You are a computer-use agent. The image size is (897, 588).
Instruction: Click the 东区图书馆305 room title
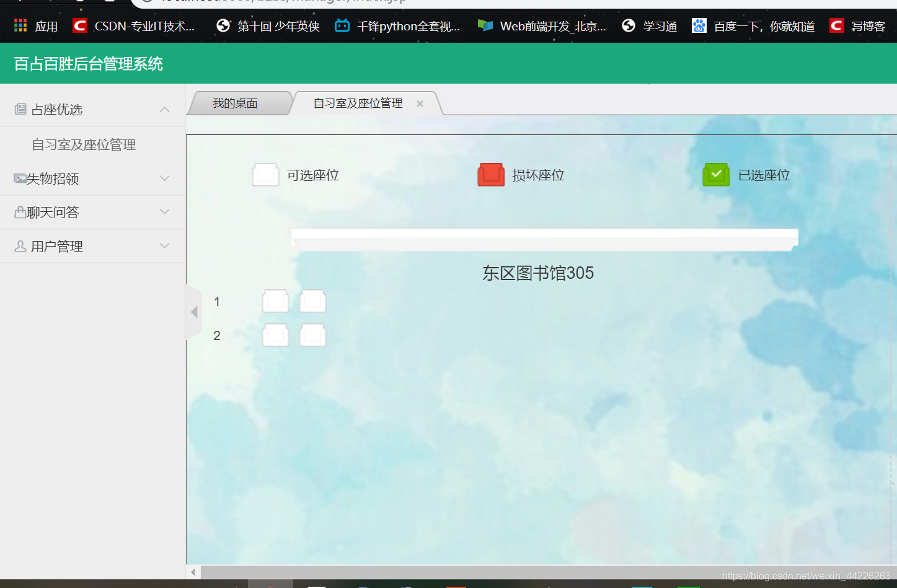tap(538, 273)
